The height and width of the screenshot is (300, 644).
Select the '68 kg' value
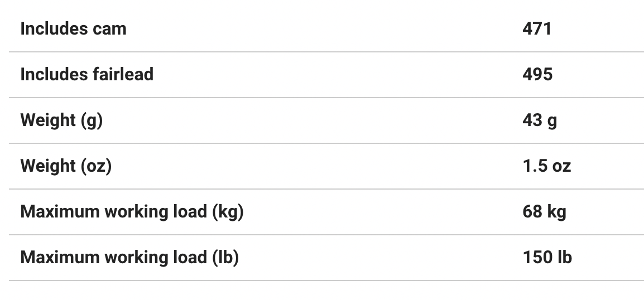pyautogui.click(x=544, y=212)
